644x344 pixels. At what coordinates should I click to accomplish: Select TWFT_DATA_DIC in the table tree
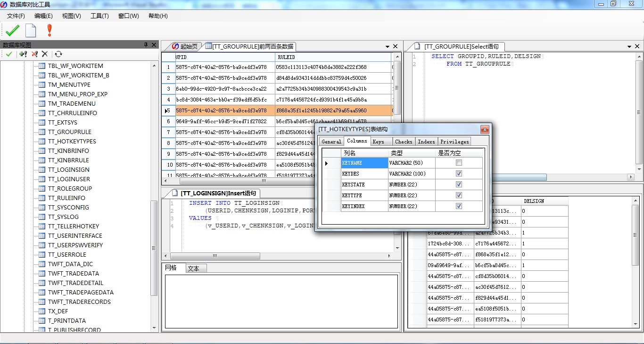[70, 264]
